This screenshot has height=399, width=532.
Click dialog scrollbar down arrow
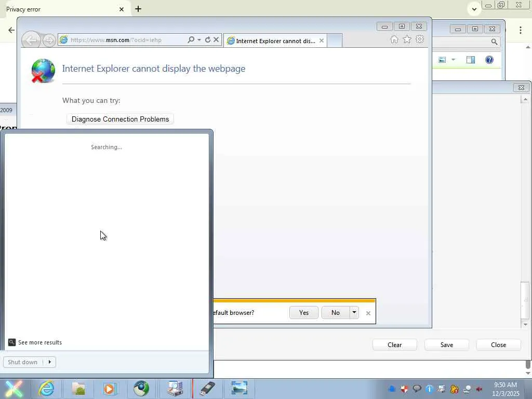[x=525, y=324]
